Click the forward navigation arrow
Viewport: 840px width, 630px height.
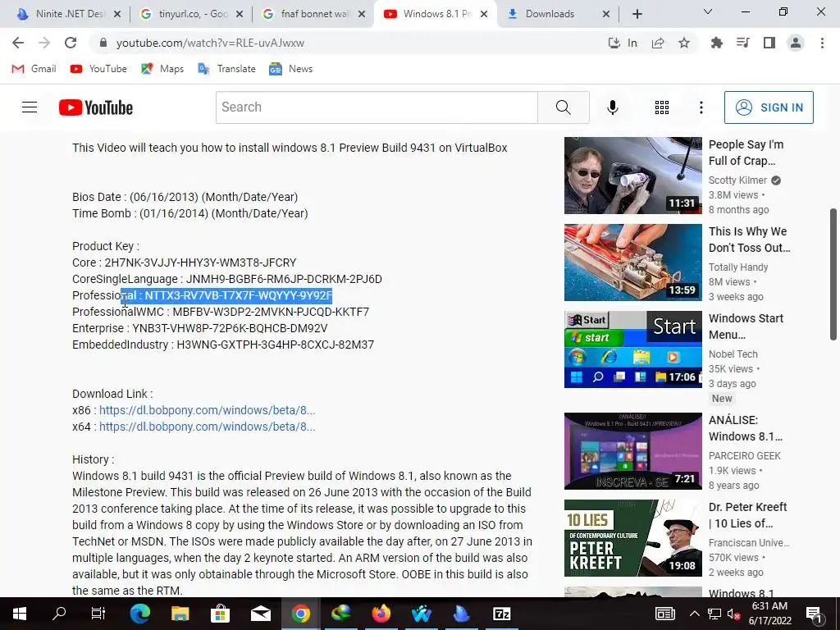click(x=44, y=43)
